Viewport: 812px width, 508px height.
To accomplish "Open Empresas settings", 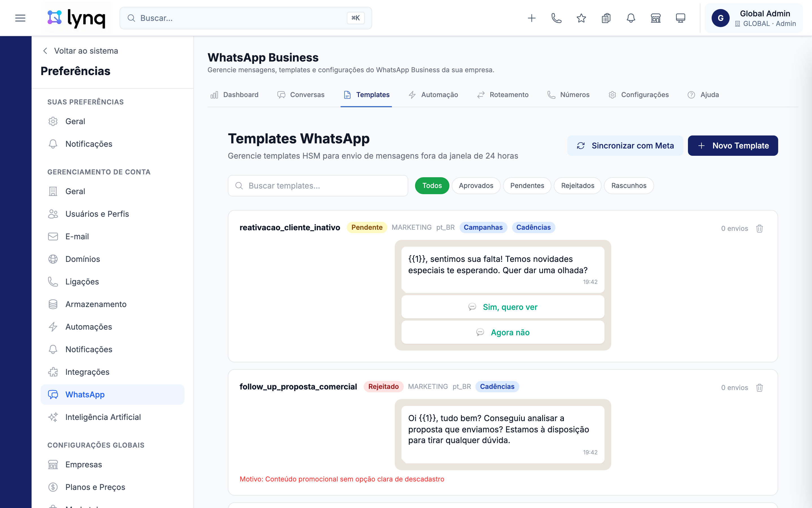I will pos(112,465).
